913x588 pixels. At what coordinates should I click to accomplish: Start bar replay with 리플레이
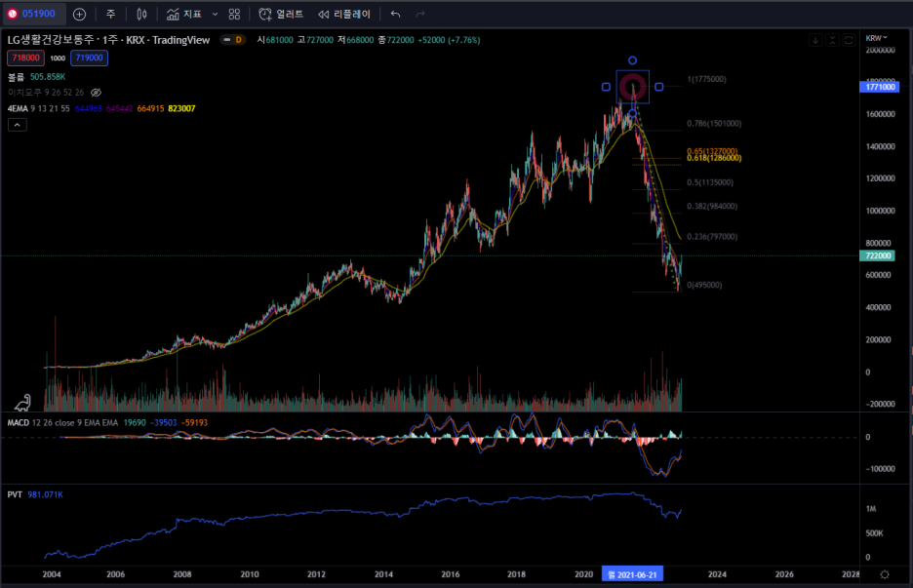(344, 14)
